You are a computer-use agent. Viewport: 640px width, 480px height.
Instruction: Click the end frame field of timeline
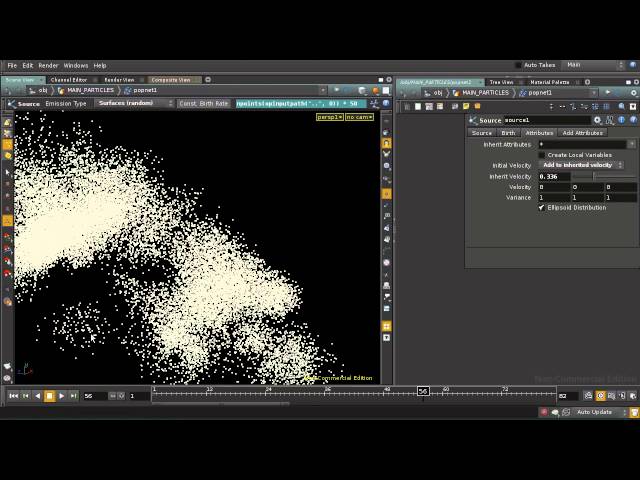coord(568,396)
